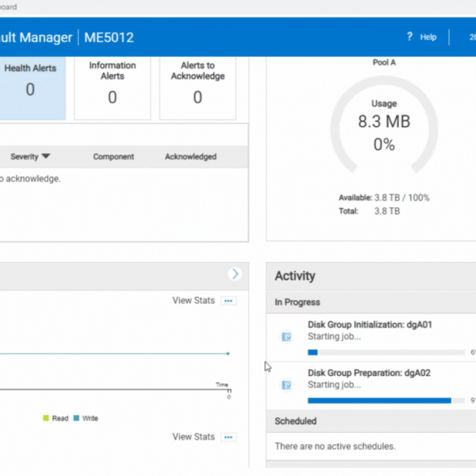This screenshot has height=476, width=476.
Task: Click the dgA01 initialization progress bar
Action: point(386,352)
